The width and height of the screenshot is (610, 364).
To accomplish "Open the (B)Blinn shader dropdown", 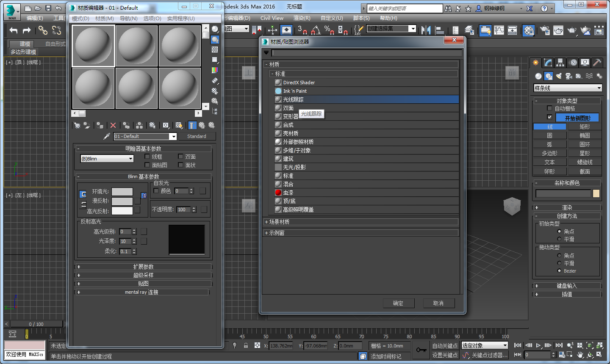I will tap(107, 159).
